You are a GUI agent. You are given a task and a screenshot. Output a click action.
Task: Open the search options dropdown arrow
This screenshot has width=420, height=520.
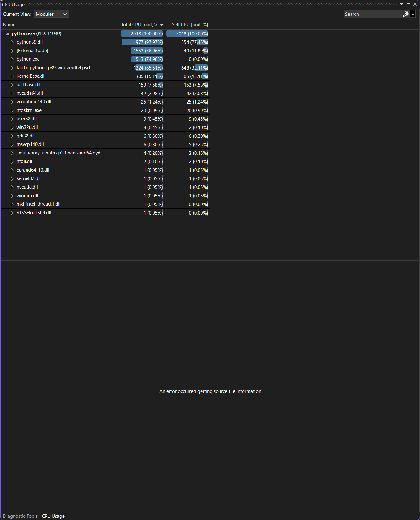point(413,14)
